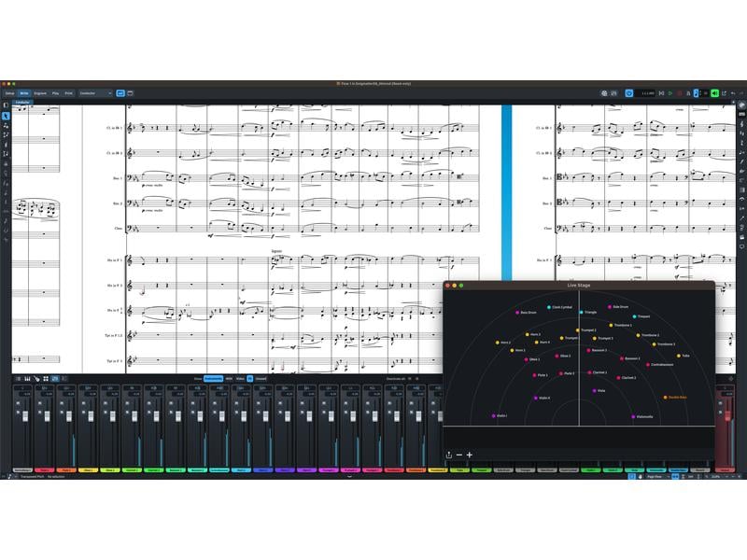The image size is (747, 560).
Task: Click the collapse chevron below the mixer
Action: click(349, 476)
